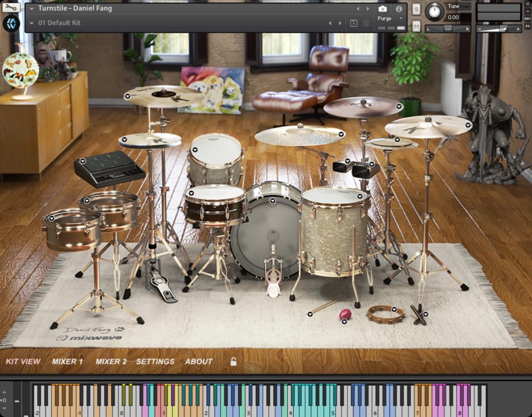Open the ride cymbal options marker

[x=341, y=134]
